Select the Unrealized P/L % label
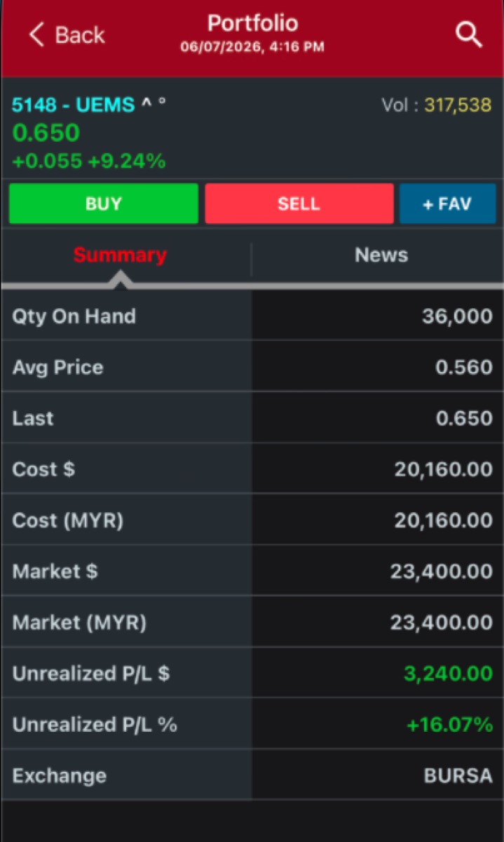The height and width of the screenshot is (842, 504). pyautogui.click(x=95, y=725)
